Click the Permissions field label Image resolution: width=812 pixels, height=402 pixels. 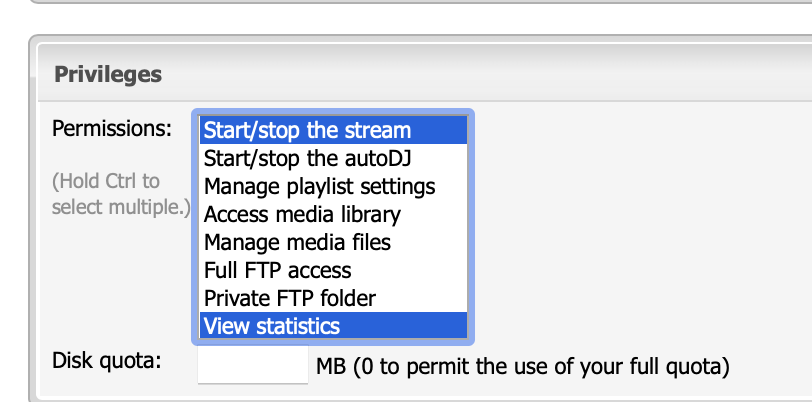click(112, 129)
